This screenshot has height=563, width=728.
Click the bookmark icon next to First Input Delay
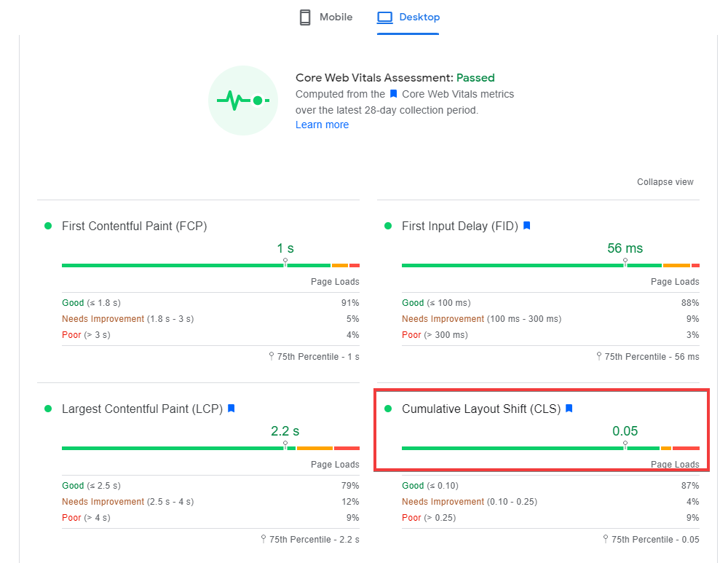(527, 226)
